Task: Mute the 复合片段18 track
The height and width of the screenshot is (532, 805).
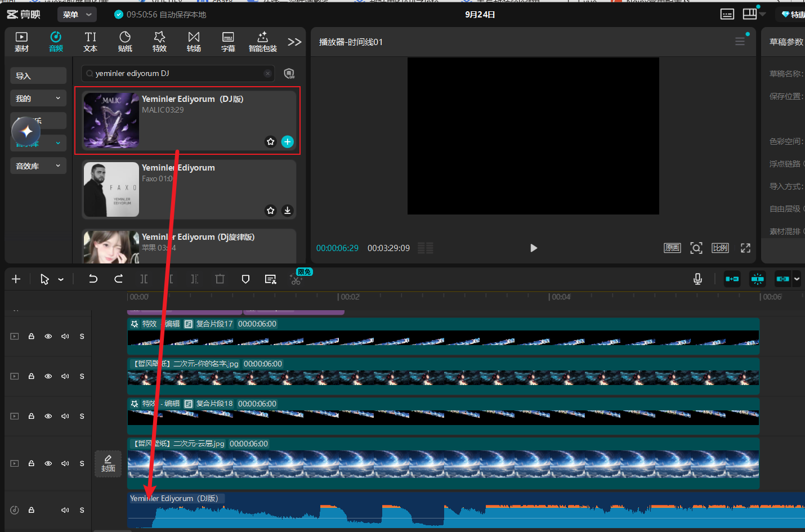Action: (x=65, y=417)
